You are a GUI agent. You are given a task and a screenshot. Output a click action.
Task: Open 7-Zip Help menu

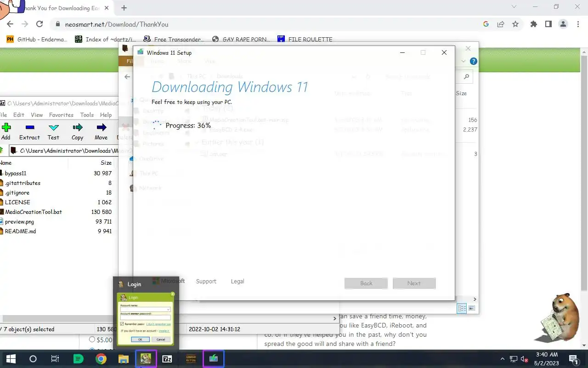(x=106, y=115)
